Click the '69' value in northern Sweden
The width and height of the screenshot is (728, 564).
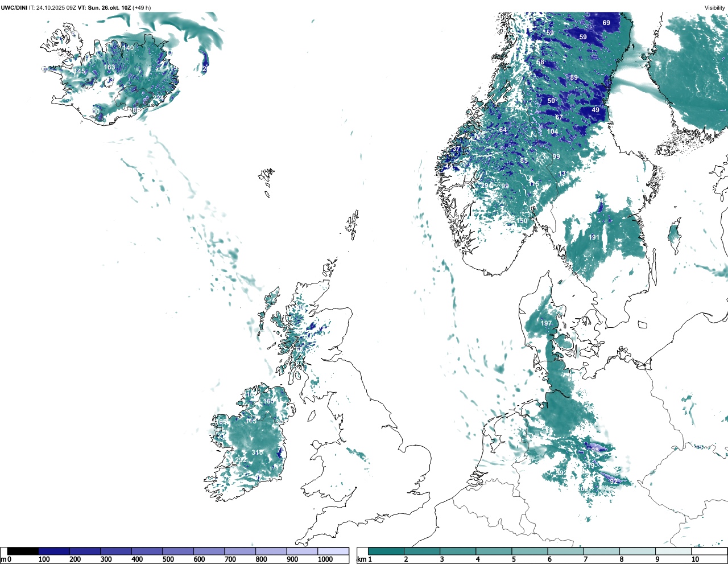pyautogui.click(x=606, y=23)
